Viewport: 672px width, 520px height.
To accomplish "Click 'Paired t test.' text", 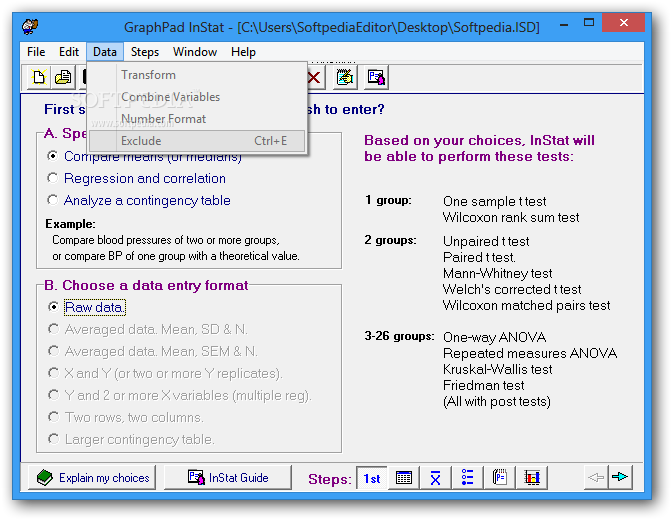I will tap(479, 257).
